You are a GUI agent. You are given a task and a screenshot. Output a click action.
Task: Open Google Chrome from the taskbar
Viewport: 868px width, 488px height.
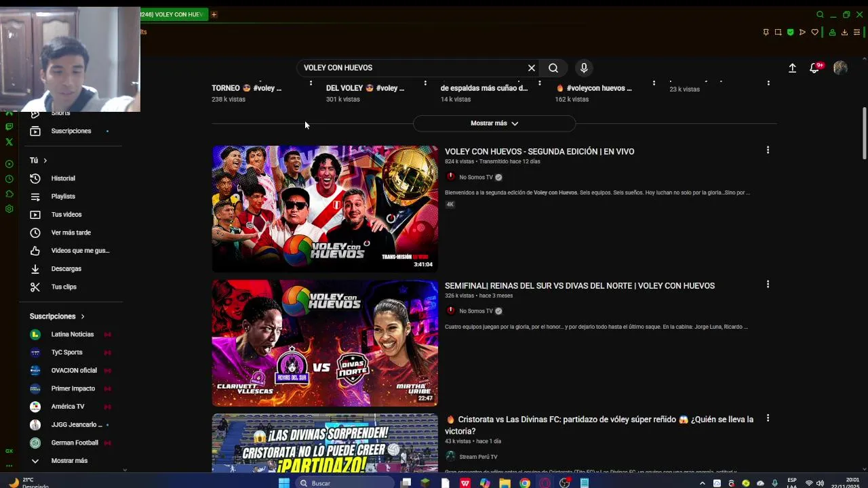(525, 483)
